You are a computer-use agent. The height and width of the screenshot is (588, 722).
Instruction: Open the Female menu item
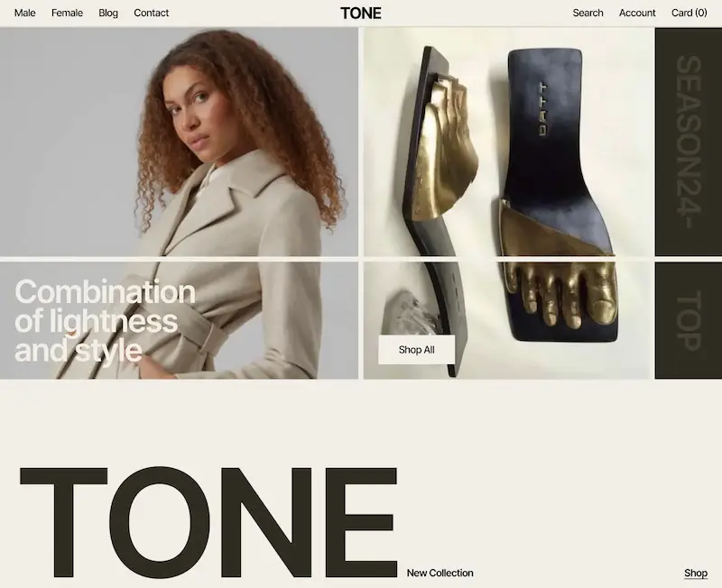[67, 13]
